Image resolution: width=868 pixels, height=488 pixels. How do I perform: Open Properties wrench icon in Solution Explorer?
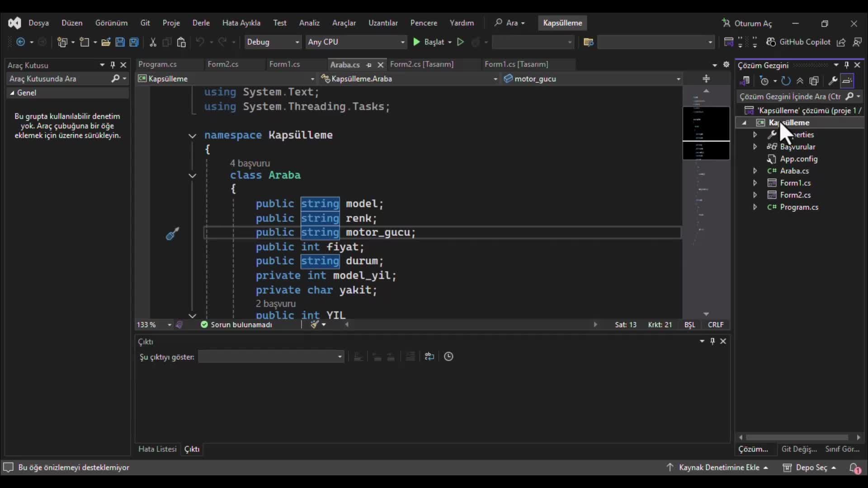pos(833,81)
